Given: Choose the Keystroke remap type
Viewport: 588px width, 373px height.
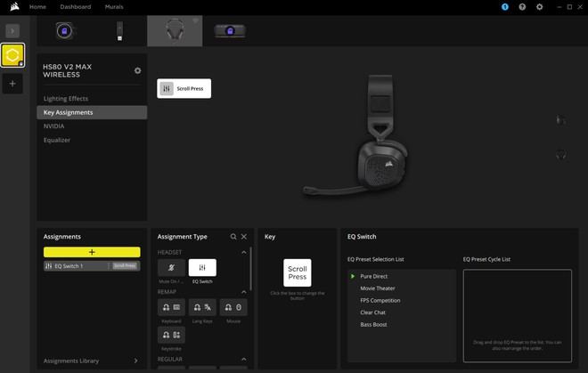Looking at the screenshot, I should click(171, 335).
